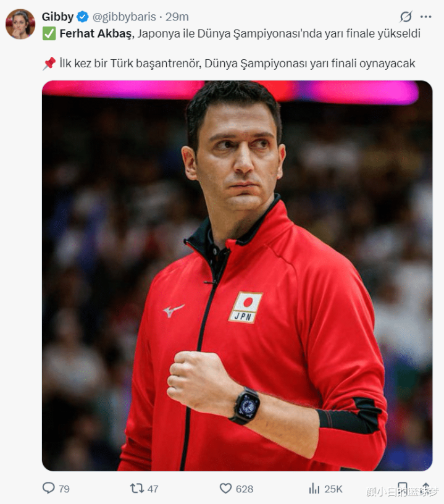
Task: Click the Gibby display name
Action: coord(57,17)
